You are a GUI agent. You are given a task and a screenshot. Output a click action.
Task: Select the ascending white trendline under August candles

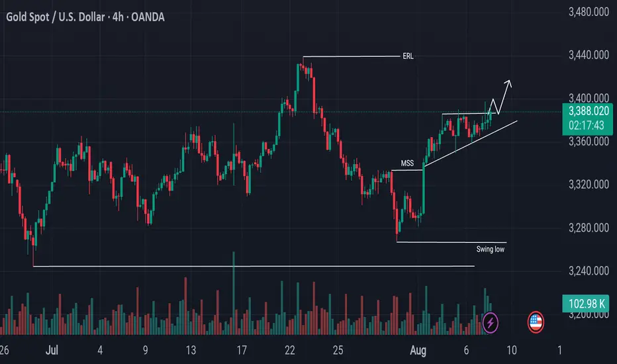click(x=470, y=144)
